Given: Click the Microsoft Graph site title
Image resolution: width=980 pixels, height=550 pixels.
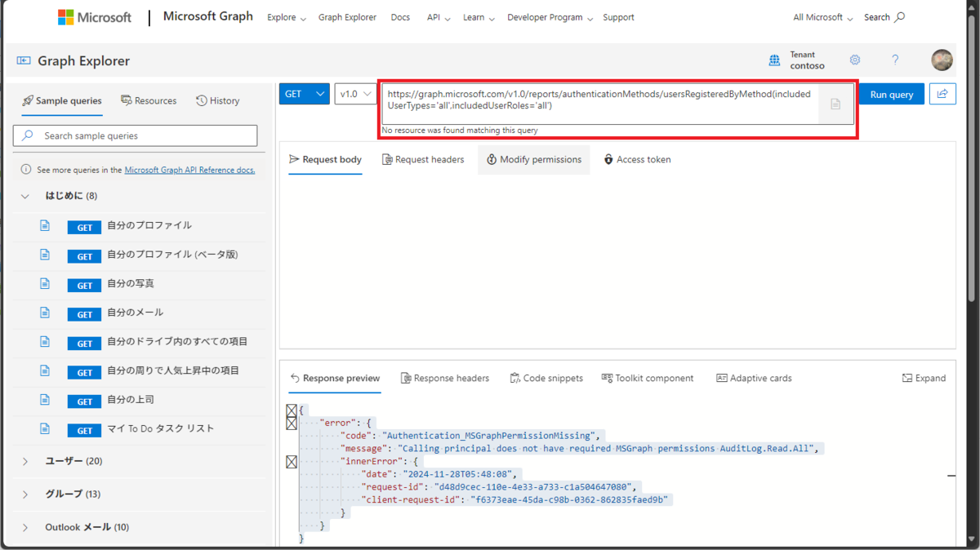Looking at the screenshot, I should tap(208, 16).
